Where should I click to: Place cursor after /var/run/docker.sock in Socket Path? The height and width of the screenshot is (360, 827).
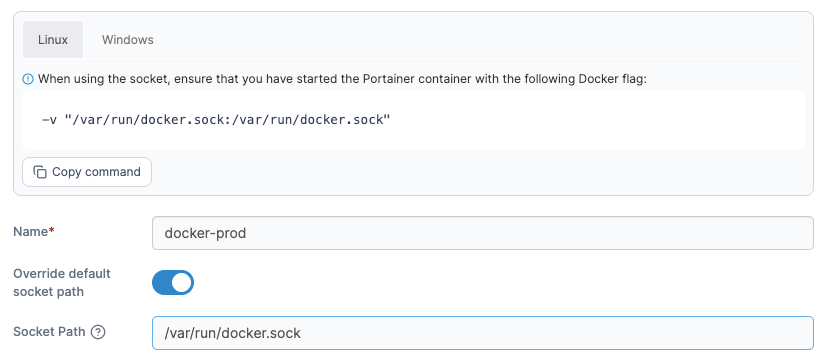coord(302,333)
